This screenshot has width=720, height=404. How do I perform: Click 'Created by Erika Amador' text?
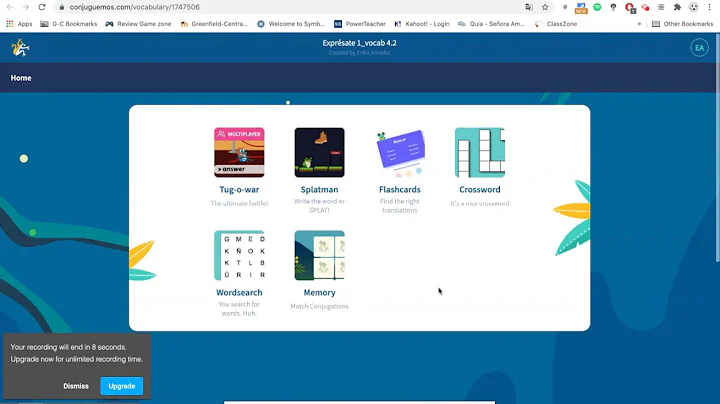coord(360,53)
